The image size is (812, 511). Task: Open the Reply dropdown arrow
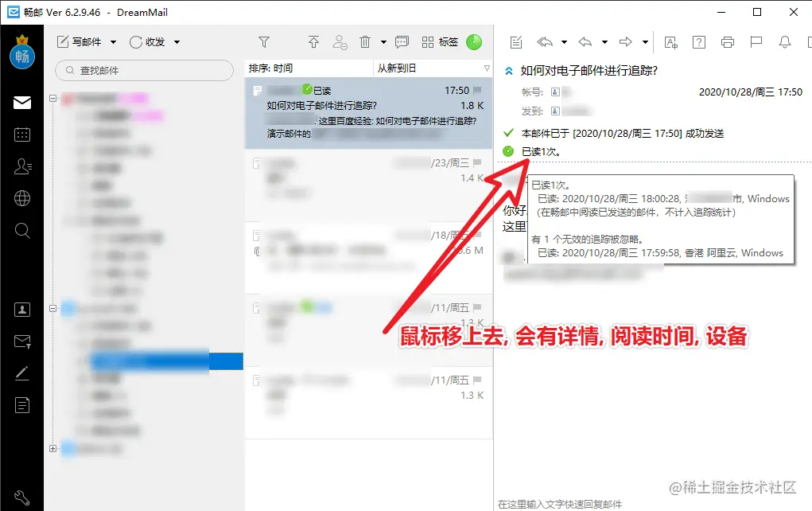point(604,42)
